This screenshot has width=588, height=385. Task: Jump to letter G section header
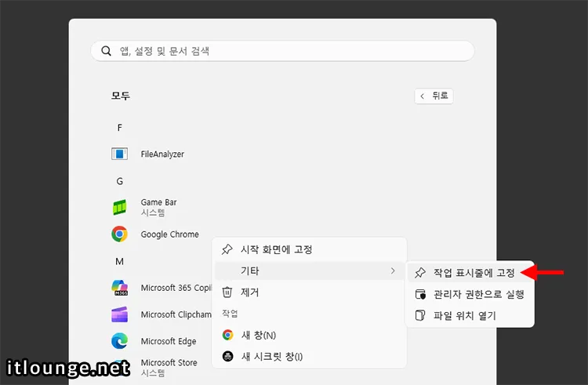click(120, 181)
